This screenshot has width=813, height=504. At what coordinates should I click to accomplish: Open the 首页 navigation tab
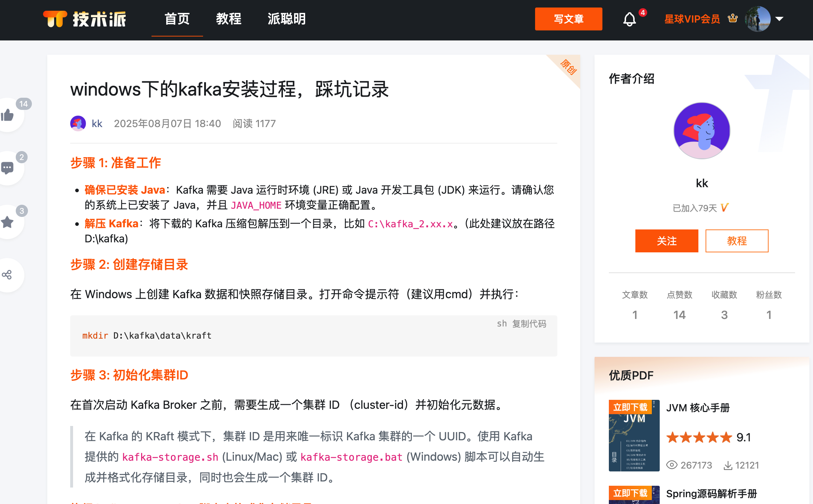tap(177, 19)
